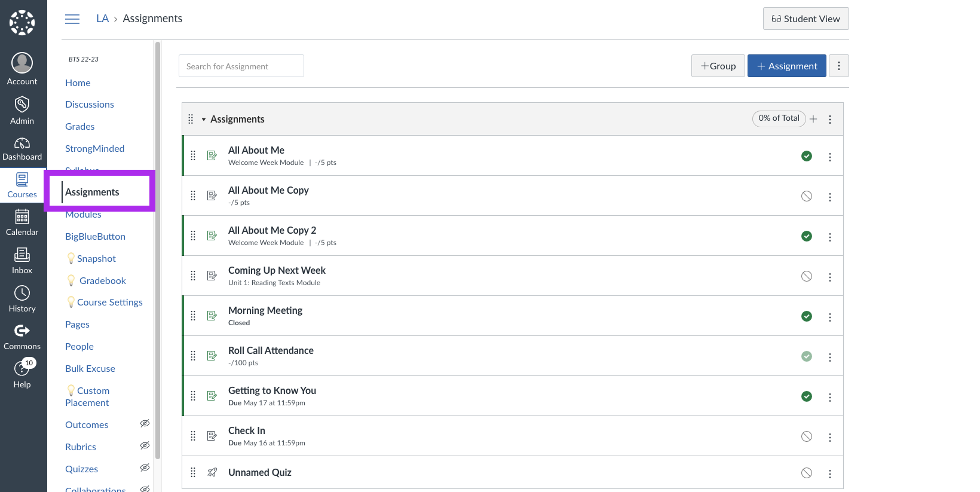Add a new assignment Group
The width and height of the screenshot is (980, 492).
tap(718, 66)
